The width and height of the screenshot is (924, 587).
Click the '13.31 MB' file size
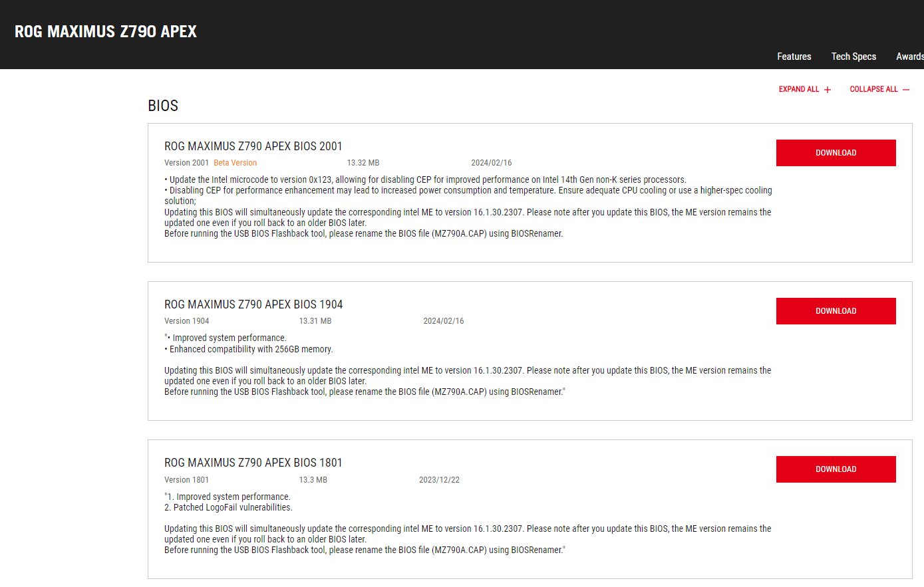point(315,321)
